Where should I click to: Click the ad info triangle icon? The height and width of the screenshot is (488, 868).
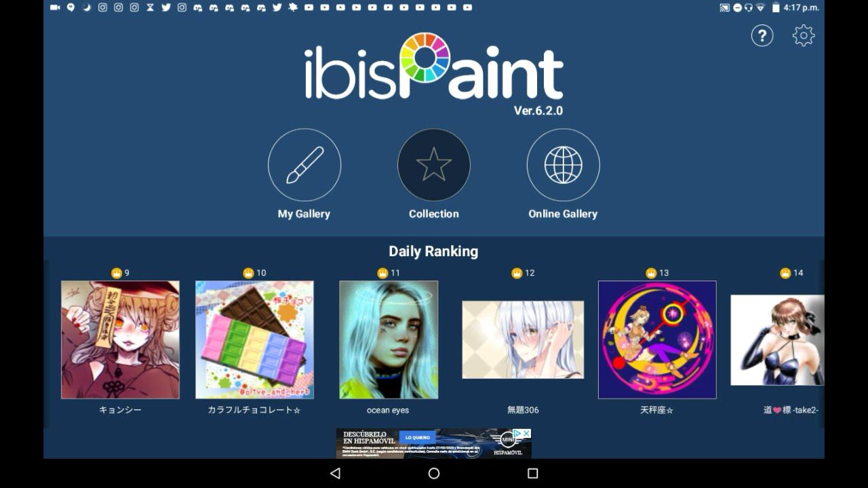517,433
